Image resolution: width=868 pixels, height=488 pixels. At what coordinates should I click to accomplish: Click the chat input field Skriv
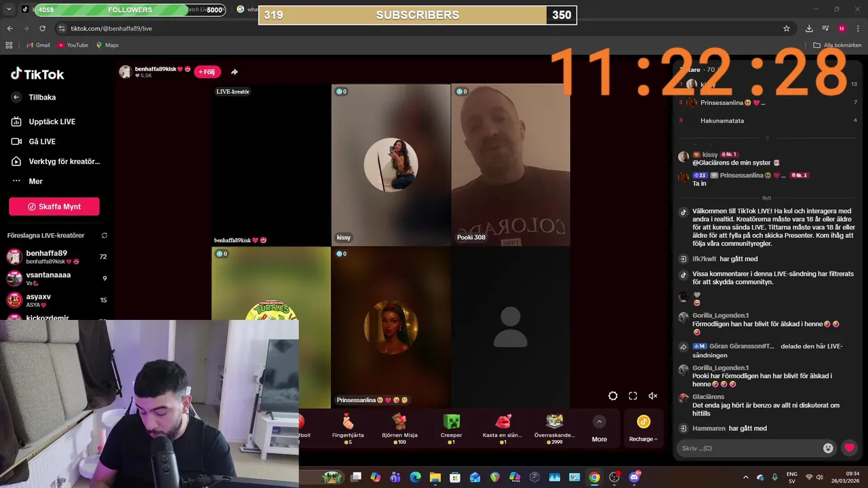pos(749,448)
